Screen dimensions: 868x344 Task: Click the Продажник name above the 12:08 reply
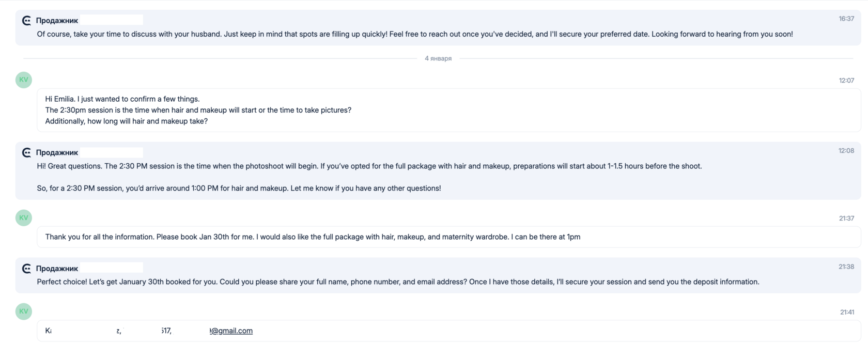(x=57, y=152)
